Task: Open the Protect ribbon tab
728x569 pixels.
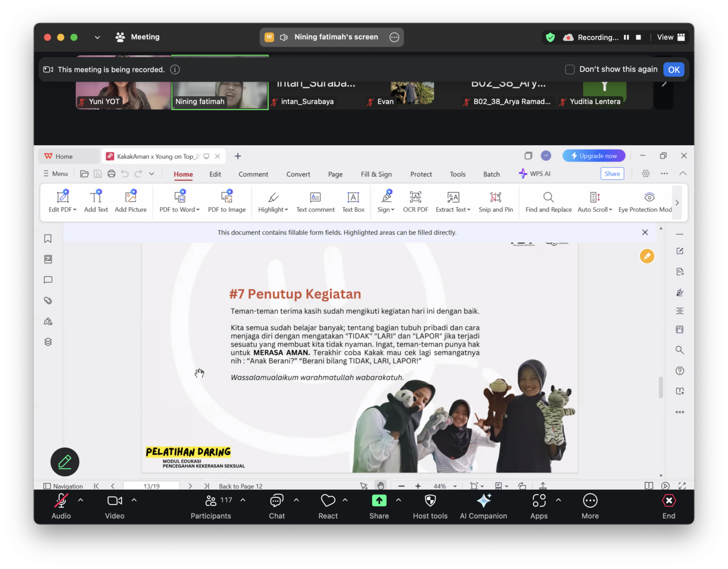Action: 421,174
